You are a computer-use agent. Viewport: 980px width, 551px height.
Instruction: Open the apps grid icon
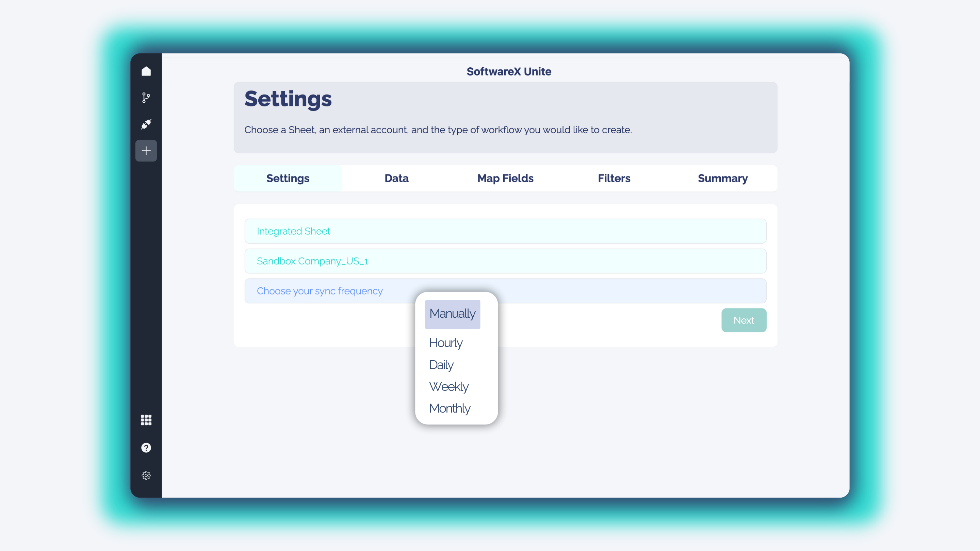click(146, 420)
